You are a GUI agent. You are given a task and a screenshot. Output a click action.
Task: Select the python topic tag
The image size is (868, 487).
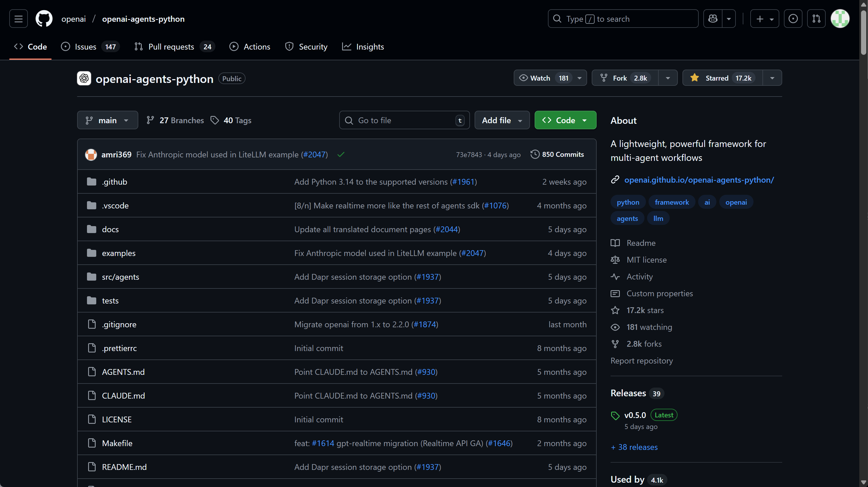(x=628, y=202)
